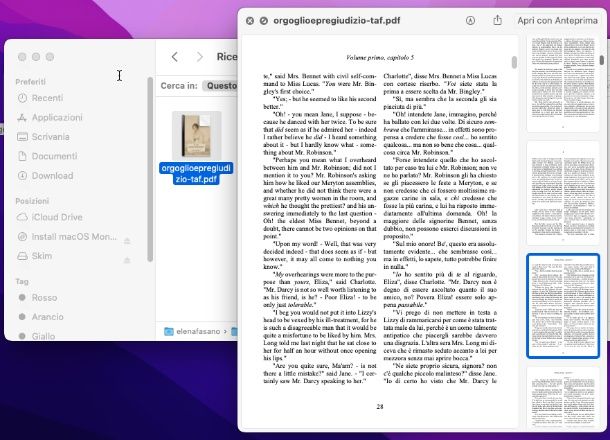Click the Tag section header in the sidebar
Viewport: 610px width, 440px height.
pyautogui.click(x=22, y=281)
